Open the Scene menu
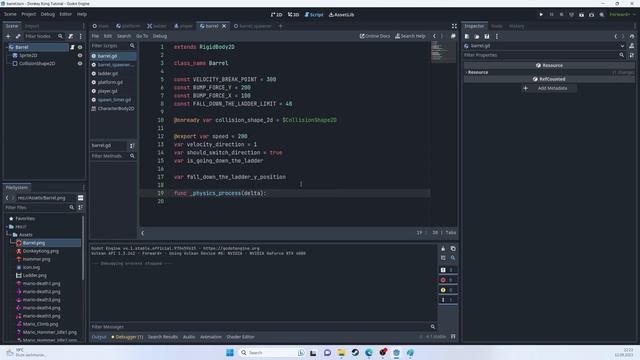The width and height of the screenshot is (640, 360). [x=10, y=14]
